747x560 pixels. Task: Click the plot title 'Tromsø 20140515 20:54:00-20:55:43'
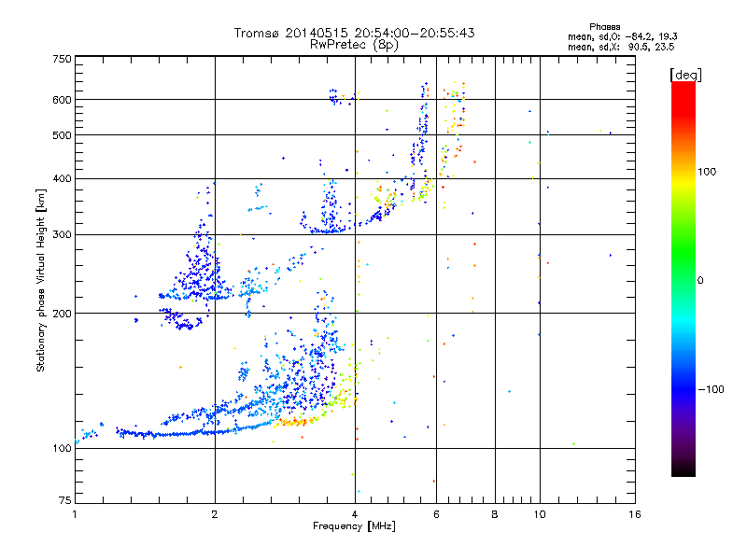(x=354, y=33)
